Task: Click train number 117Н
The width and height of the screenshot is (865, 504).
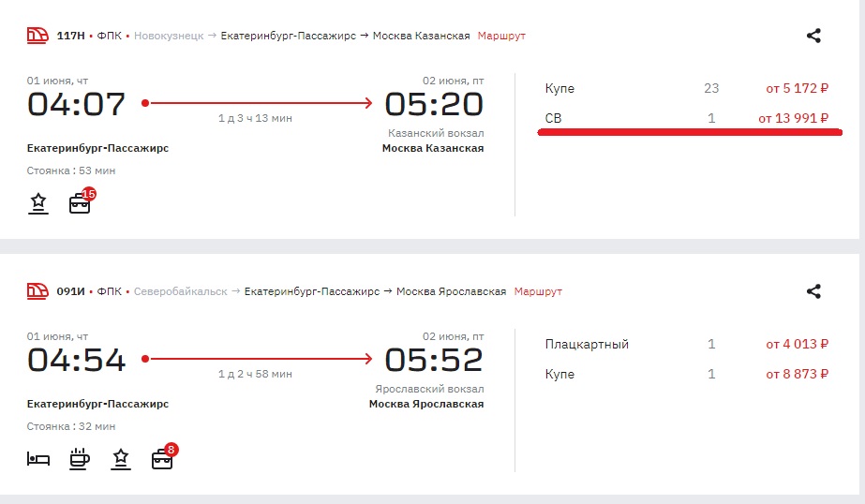Action: 70,36
